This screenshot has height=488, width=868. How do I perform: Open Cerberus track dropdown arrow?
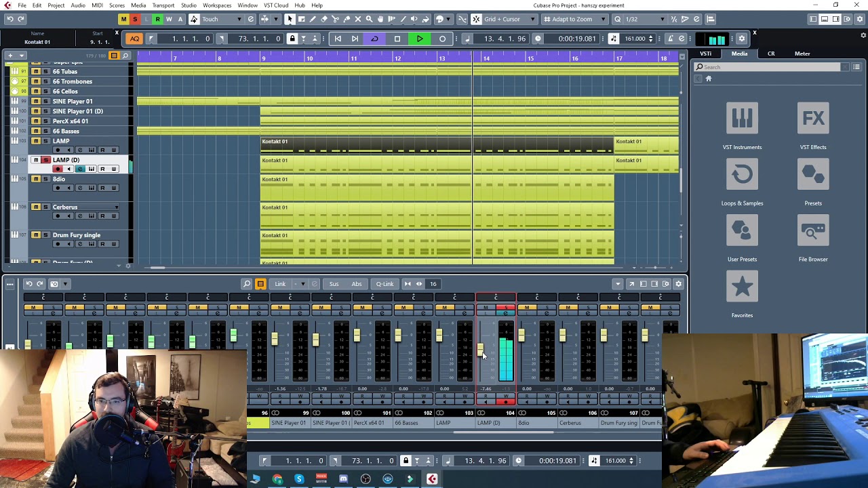[x=117, y=207]
